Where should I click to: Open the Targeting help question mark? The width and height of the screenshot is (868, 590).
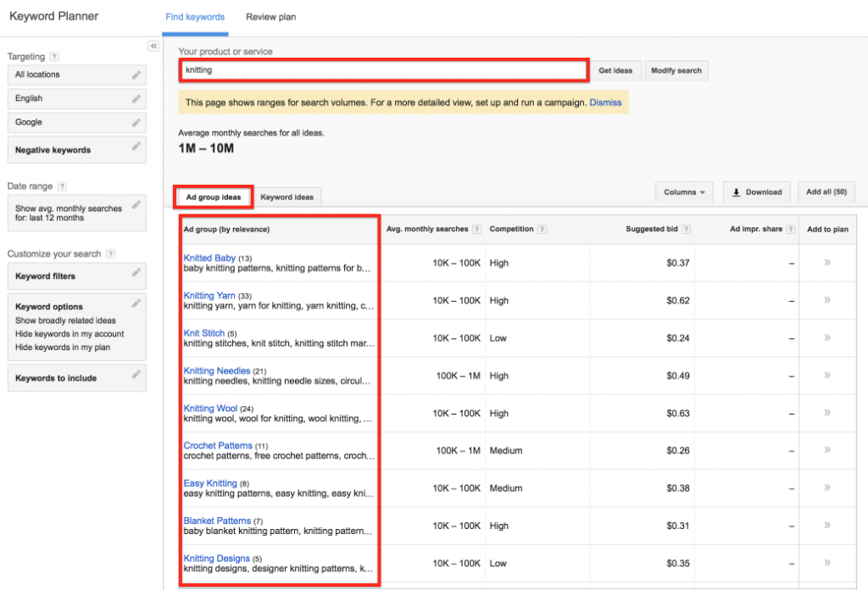(54, 57)
